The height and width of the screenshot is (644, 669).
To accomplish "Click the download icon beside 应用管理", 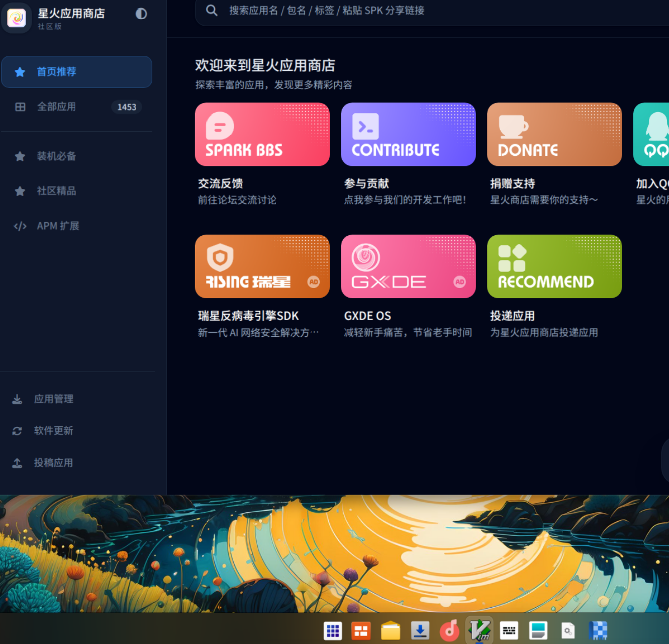I will click(17, 399).
